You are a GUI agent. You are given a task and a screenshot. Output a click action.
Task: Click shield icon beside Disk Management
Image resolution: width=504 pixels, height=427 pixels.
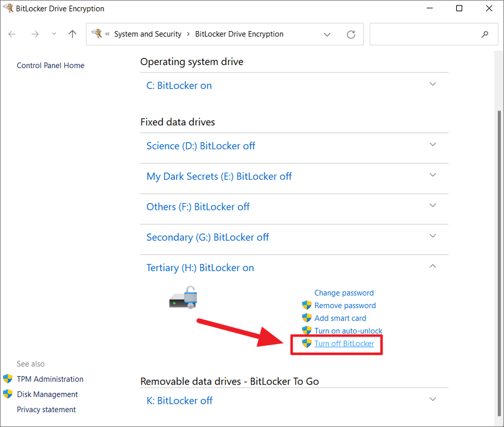(8, 394)
